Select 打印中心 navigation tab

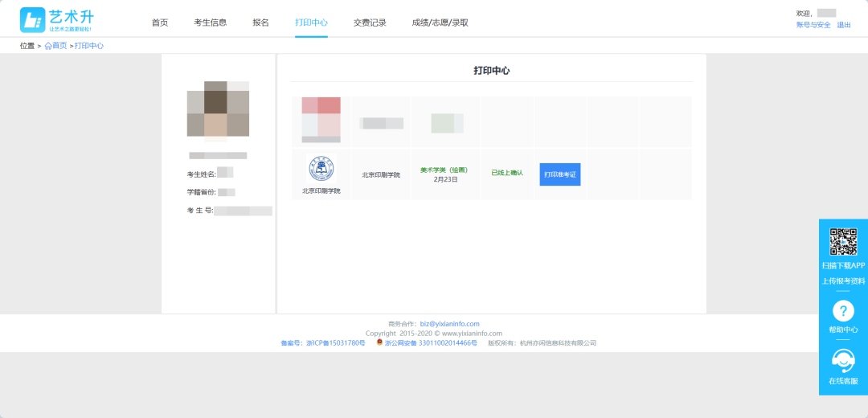click(311, 23)
